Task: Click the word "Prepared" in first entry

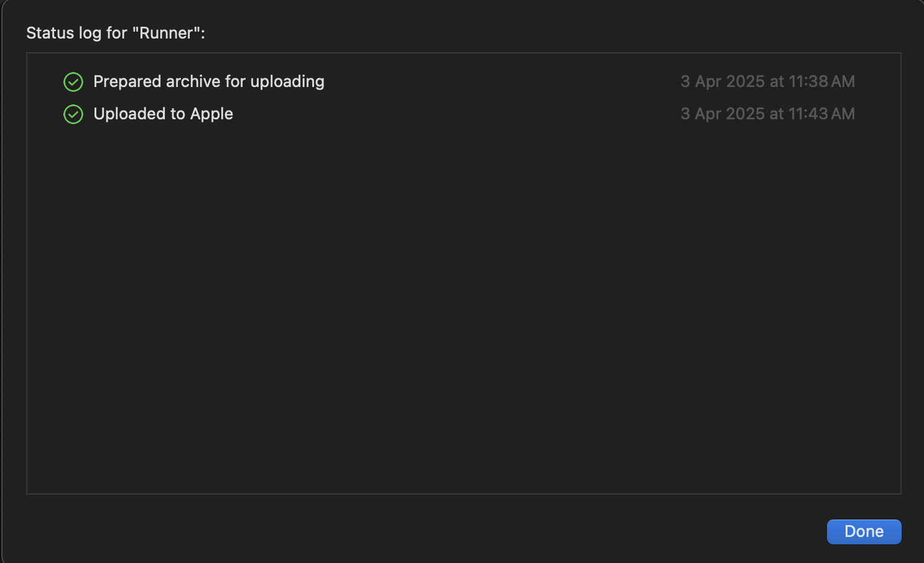Action: [x=127, y=81]
